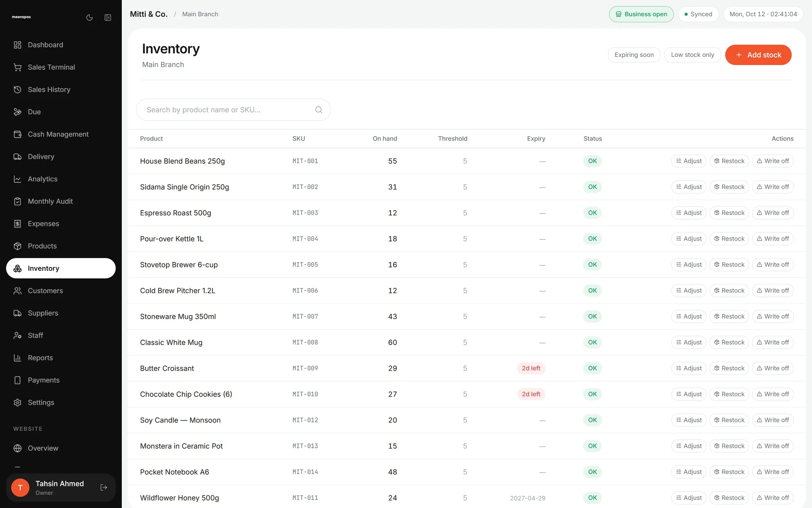Click the Cash Management wallet icon
The width and height of the screenshot is (812, 508).
pyautogui.click(x=17, y=134)
